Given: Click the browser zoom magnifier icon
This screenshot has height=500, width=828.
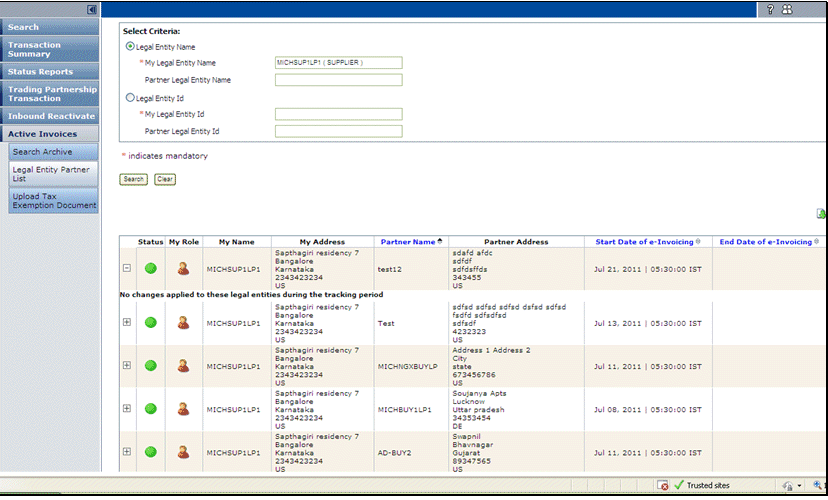Looking at the screenshot, I should coord(817,485).
